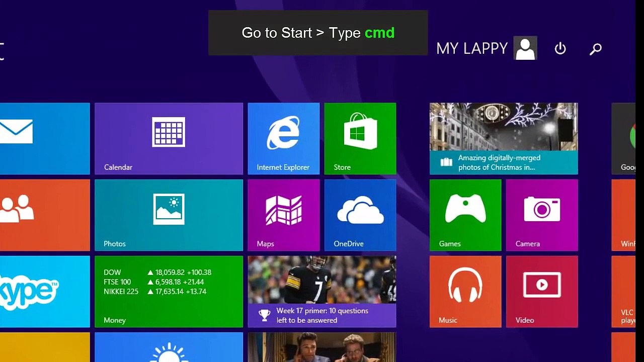Open the Camera tile
The image size is (644, 362).
tap(542, 215)
